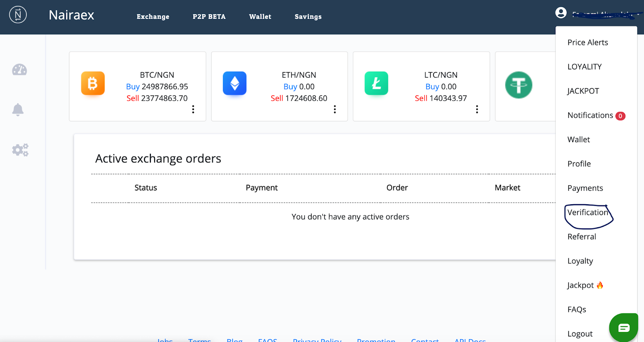Click the Payment column header
Viewport: 644px width, 342px height.
(262, 188)
